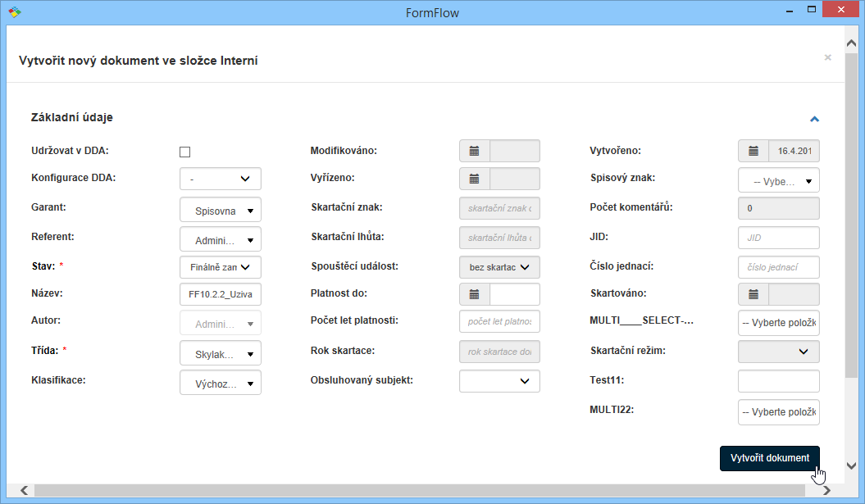The width and height of the screenshot is (865, 504).
Task: Click the Vytvořit dokument button
Action: [769, 458]
